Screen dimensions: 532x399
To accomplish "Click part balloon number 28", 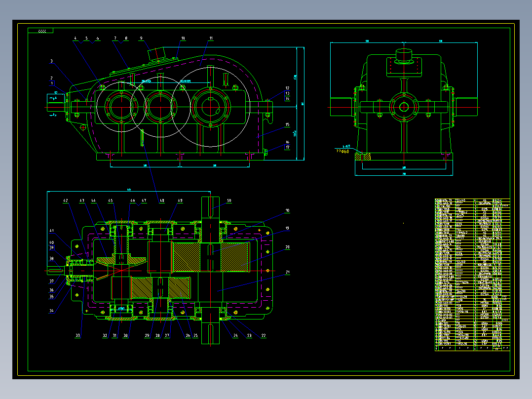I will coord(157,335).
